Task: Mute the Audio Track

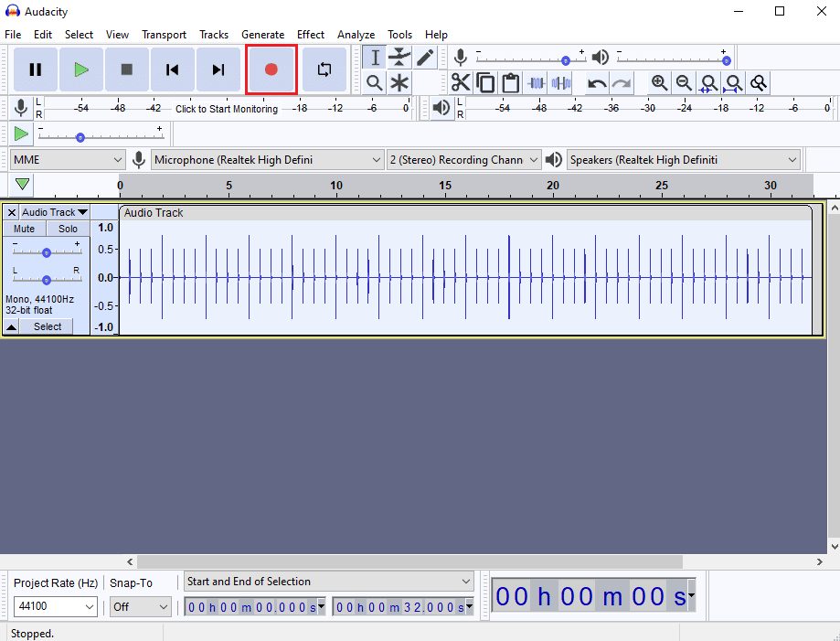Action: pos(24,229)
